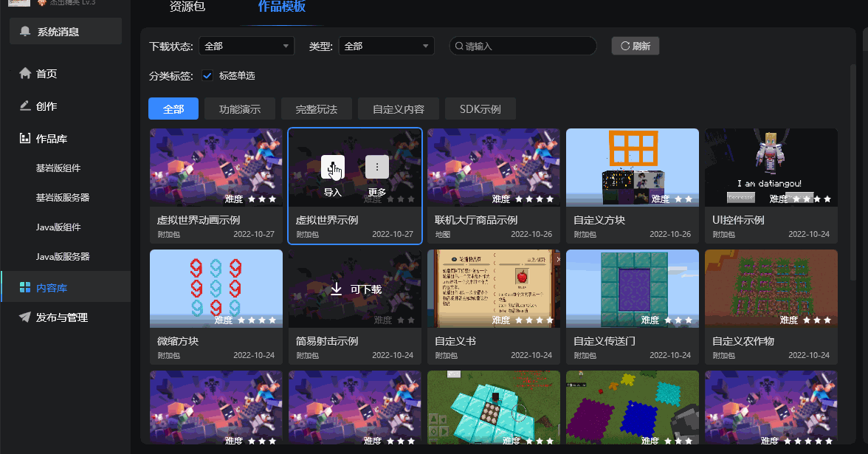Image resolution: width=868 pixels, height=454 pixels.
Task: Switch to the 作品模板 tab
Action: pos(282,7)
